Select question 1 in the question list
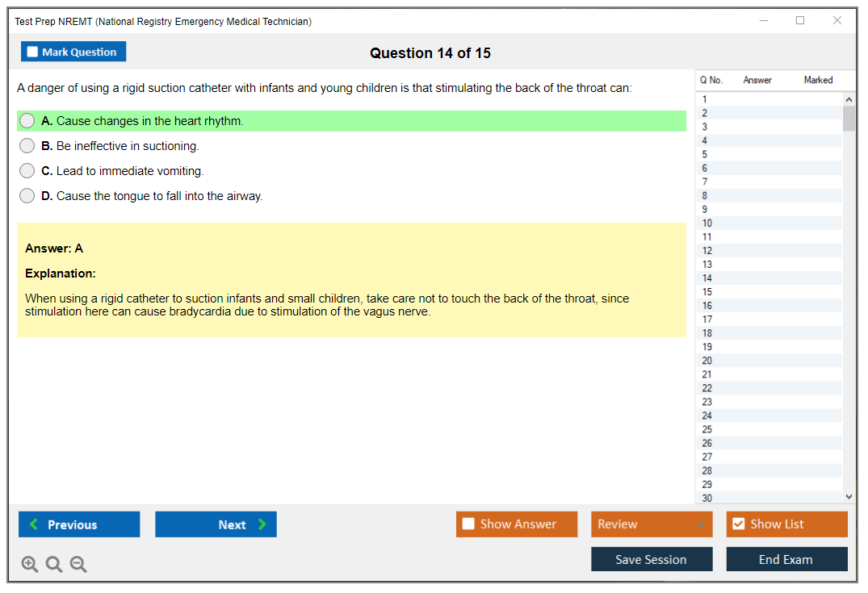868x593 pixels. pyautogui.click(x=705, y=99)
